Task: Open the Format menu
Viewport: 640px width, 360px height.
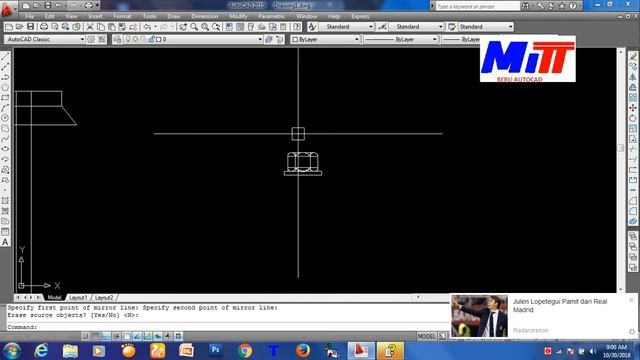Action: (x=122, y=16)
